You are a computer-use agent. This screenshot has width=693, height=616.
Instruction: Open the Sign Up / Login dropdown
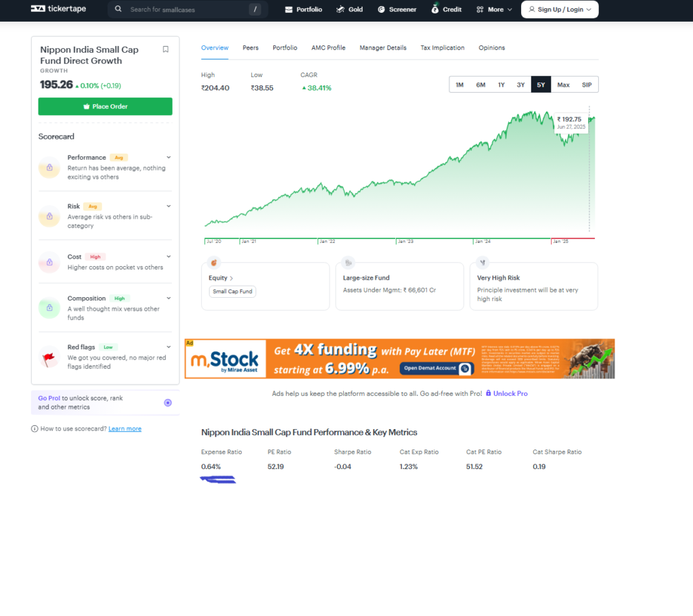click(560, 9)
